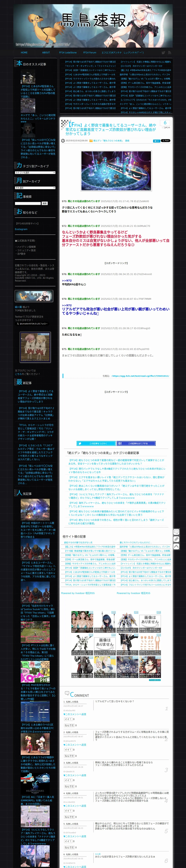This screenshot has height=868, width=186.
Task: Open しぃアンテナ navigation item
Action: point(134,53)
